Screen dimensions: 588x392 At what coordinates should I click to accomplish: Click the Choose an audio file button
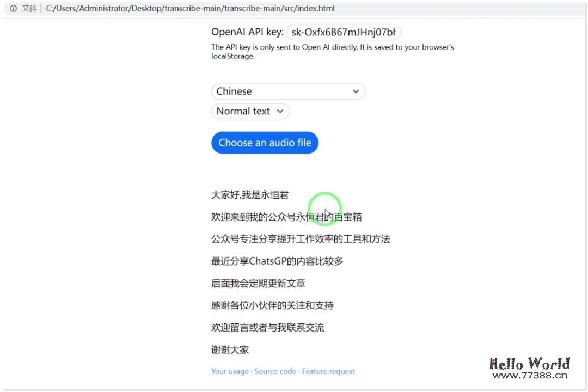[x=265, y=143]
